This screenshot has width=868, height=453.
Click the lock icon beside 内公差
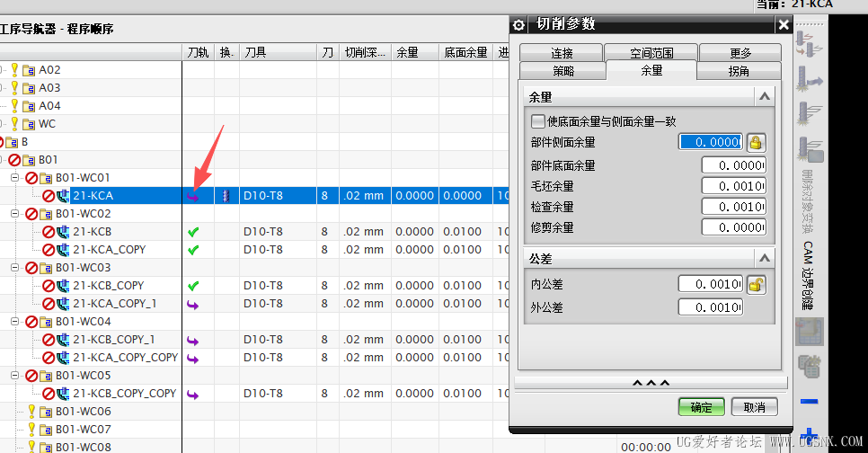756,285
